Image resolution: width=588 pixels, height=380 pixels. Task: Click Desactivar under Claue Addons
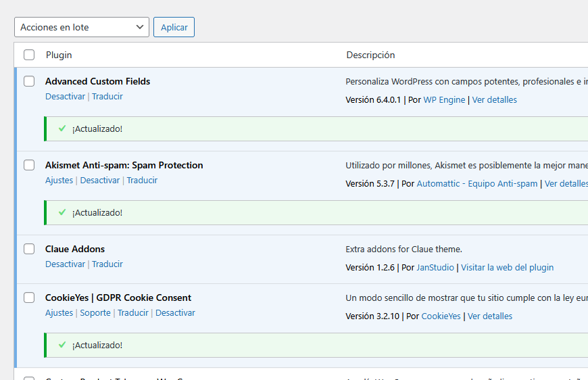point(66,264)
